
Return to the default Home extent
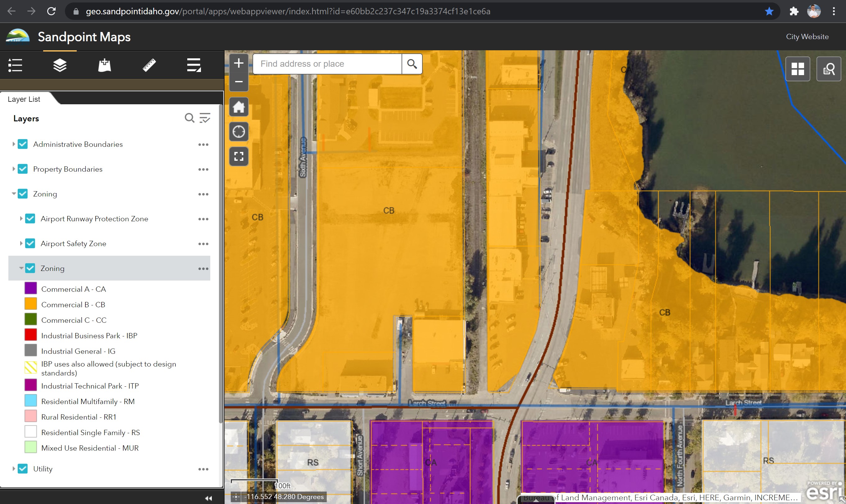click(x=239, y=107)
